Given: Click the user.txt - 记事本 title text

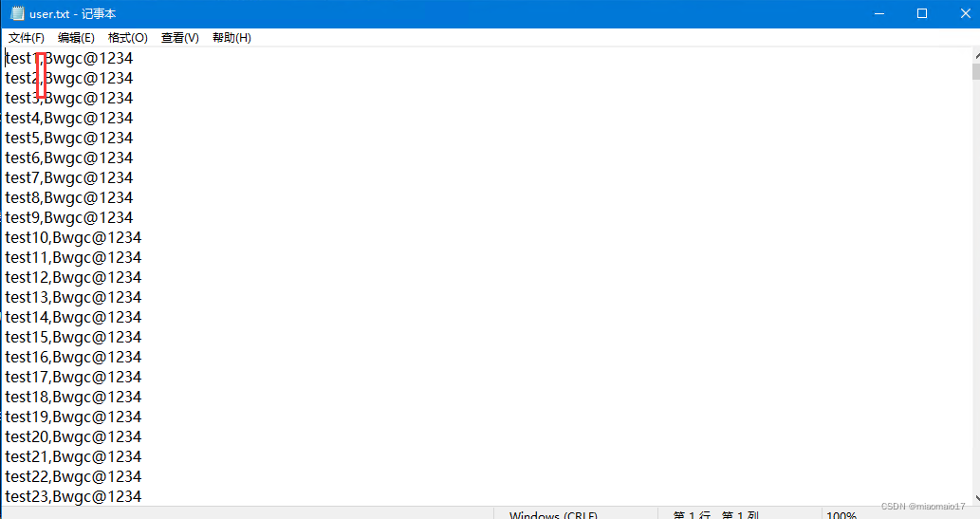Looking at the screenshot, I should (72, 13).
